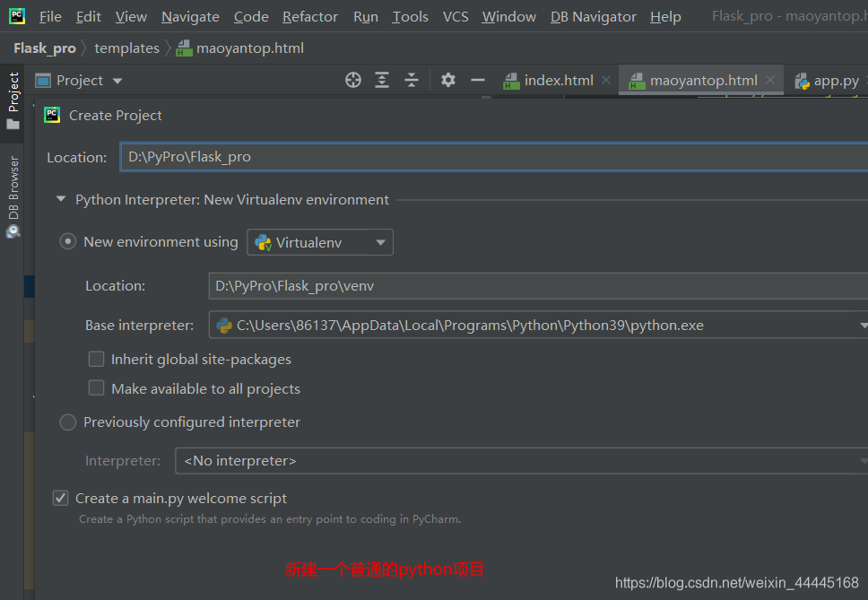Click the Create Project dialog title text
The height and width of the screenshot is (600, 868).
[x=115, y=115]
